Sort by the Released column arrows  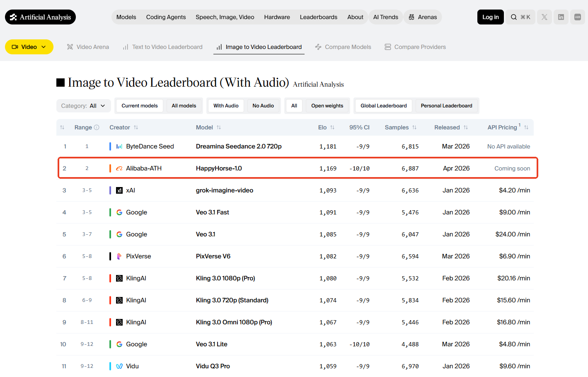(x=466, y=127)
